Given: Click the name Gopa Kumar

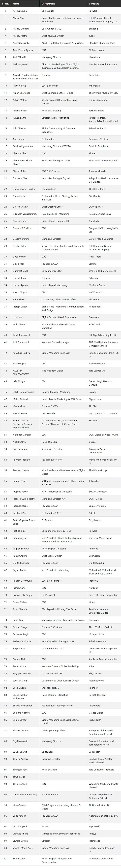Looking at the screenshot, I should coord(19,257).
